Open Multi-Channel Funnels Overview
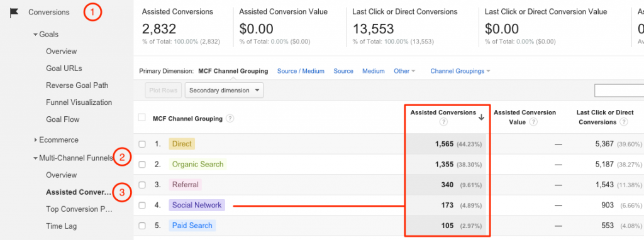Viewport: 644px width, 240px height. [61, 175]
